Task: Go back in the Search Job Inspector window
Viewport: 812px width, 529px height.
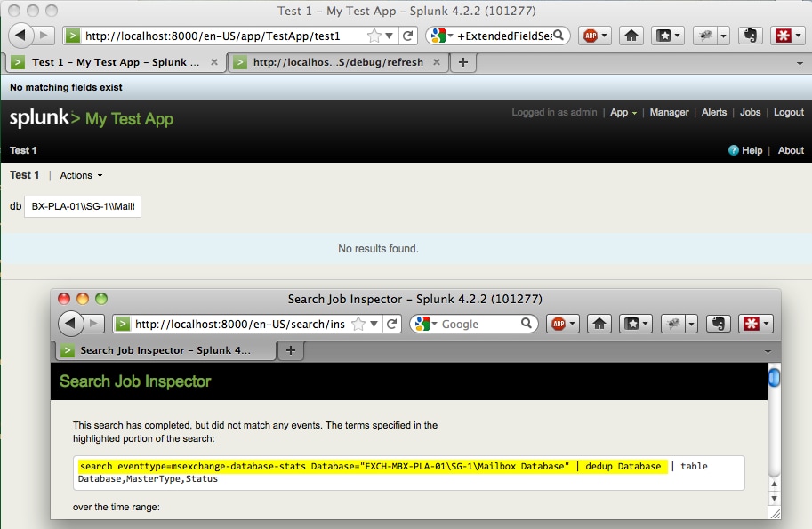Action: [71, 324]
